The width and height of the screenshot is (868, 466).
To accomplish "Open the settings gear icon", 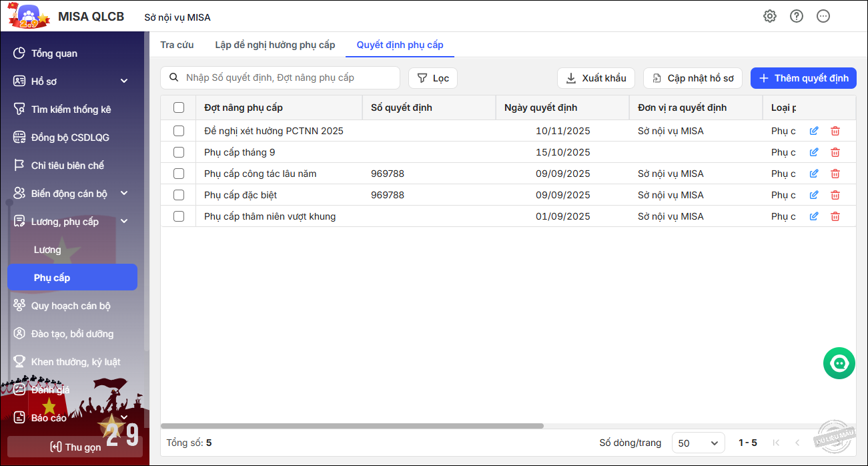I will pos(770,16).
